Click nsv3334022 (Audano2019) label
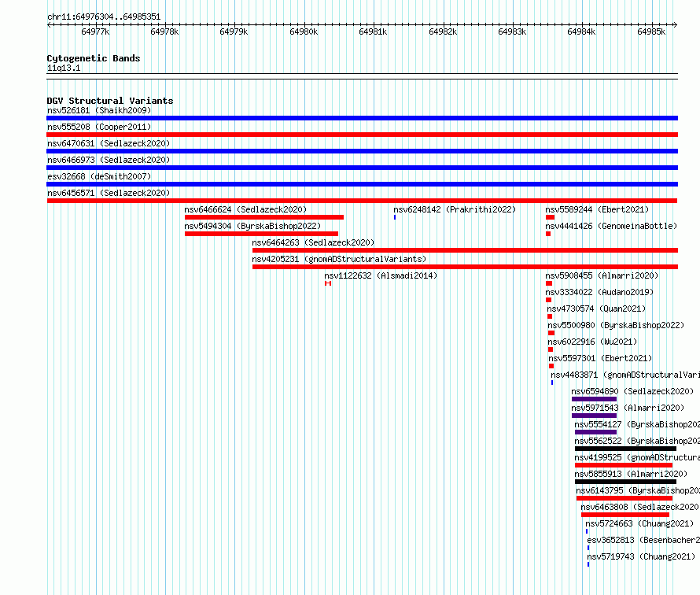The height and width of the screenshot is (595, 700). pyautogui.click(x=599, y=292)
